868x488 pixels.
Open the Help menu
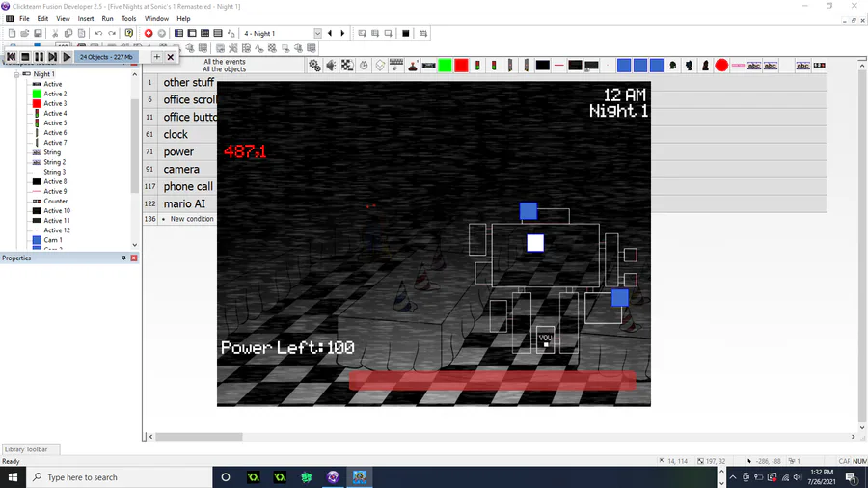(183, 19)
